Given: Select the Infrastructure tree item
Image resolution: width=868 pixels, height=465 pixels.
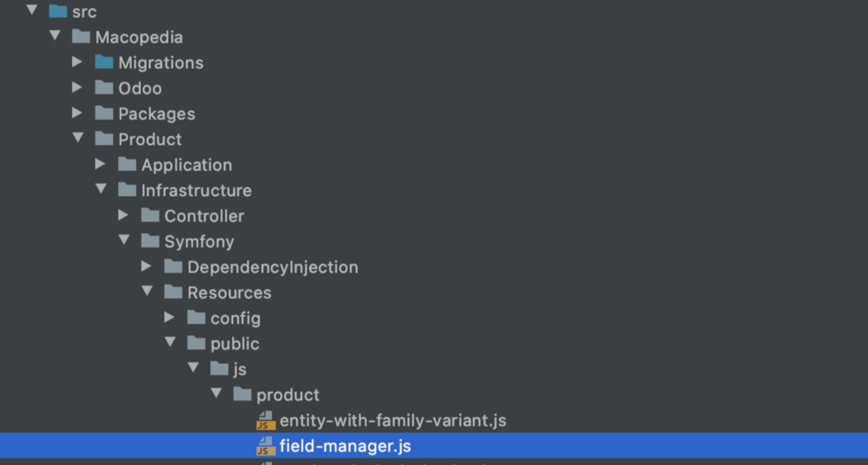Looking at the screenshot, I should (196, 190).
